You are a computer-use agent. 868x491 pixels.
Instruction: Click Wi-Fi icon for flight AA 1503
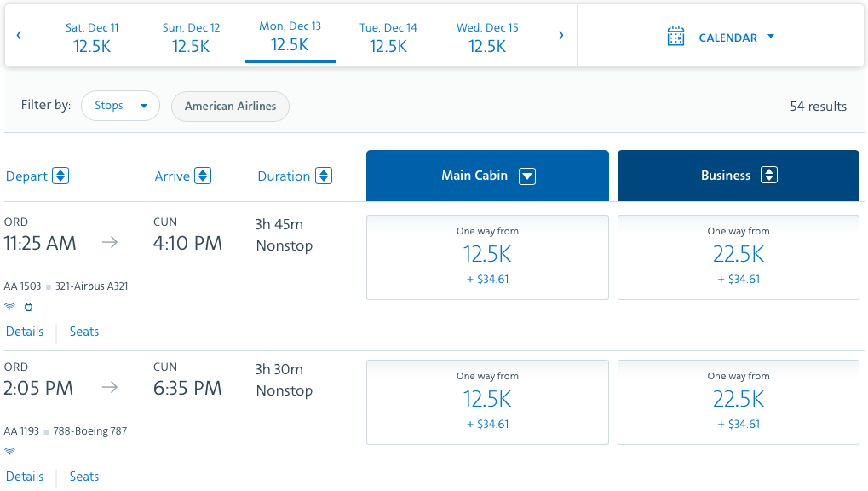click(10, 306)
